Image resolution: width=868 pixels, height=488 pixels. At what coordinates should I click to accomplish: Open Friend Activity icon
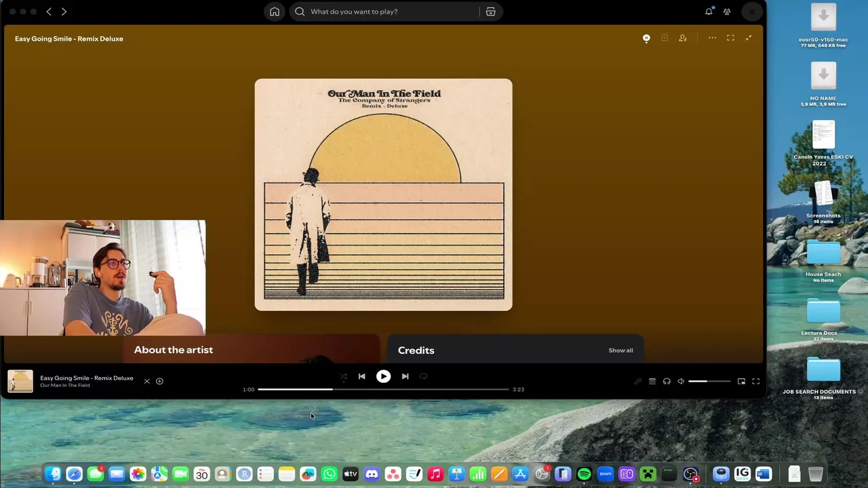tap(727, 12)
